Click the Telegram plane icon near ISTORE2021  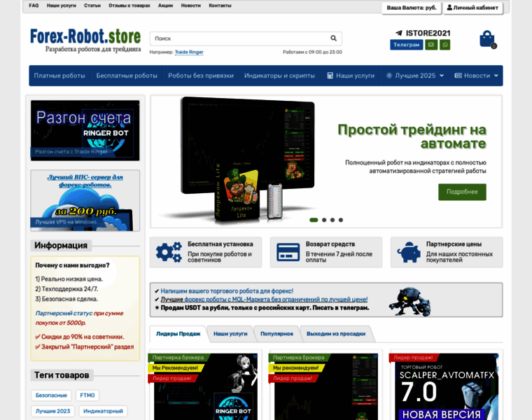click(x=399, y=33)
